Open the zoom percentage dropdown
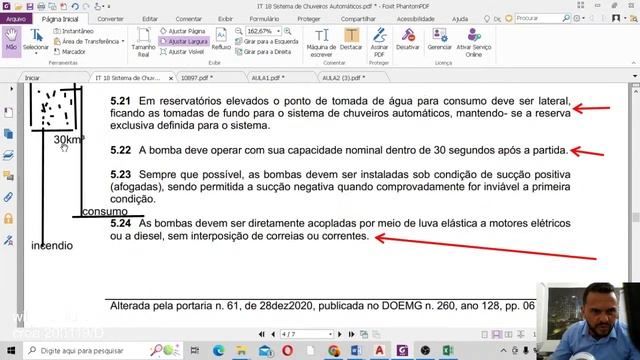The image size is (640, 360). click(x=278, y=31)
